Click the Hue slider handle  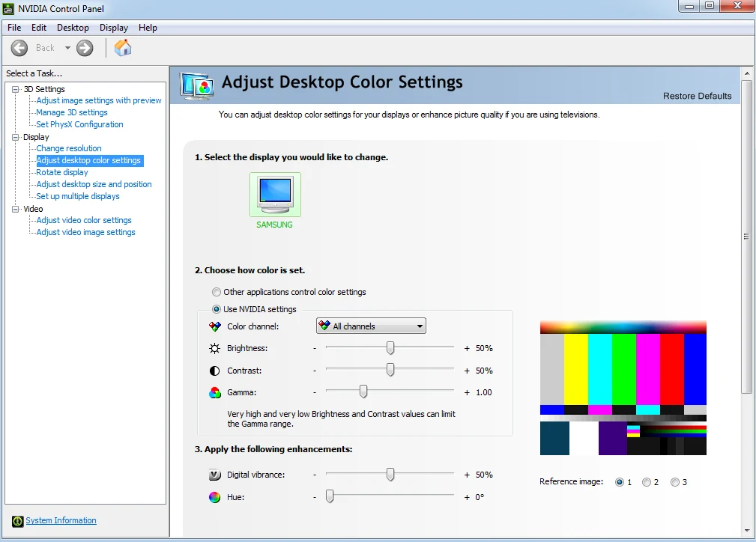pyautogui.click(x=330, y=496)
